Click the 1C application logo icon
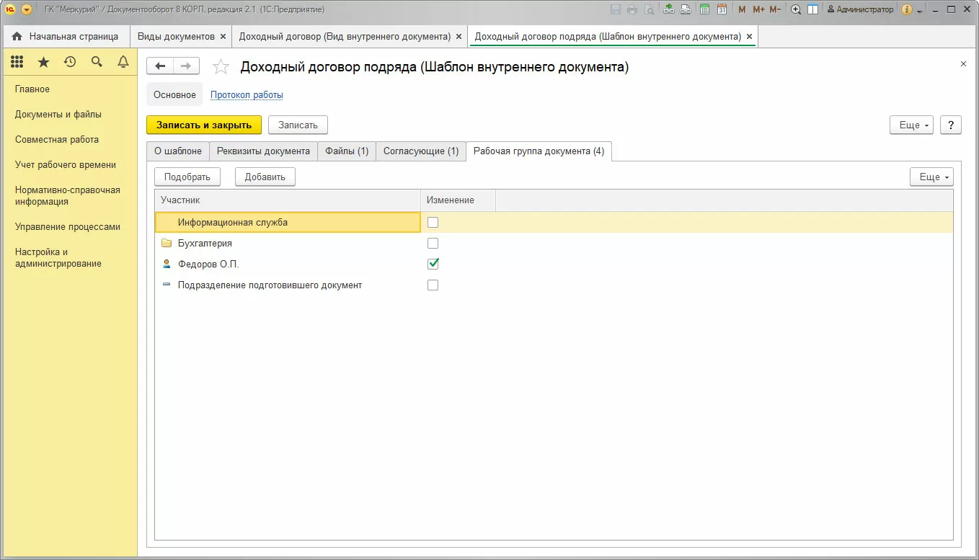This screenshot has width=979, height=560. 10,9
